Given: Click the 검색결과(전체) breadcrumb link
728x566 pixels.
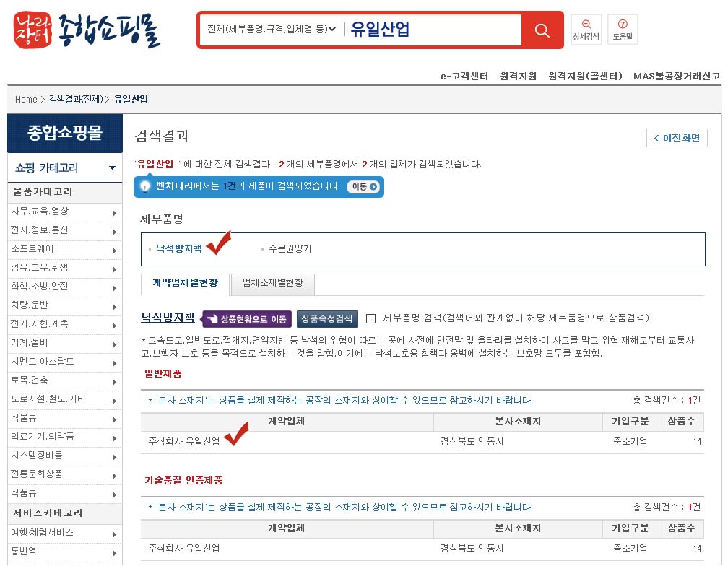Looking at the screenshot, I should [x=76, y=100].
